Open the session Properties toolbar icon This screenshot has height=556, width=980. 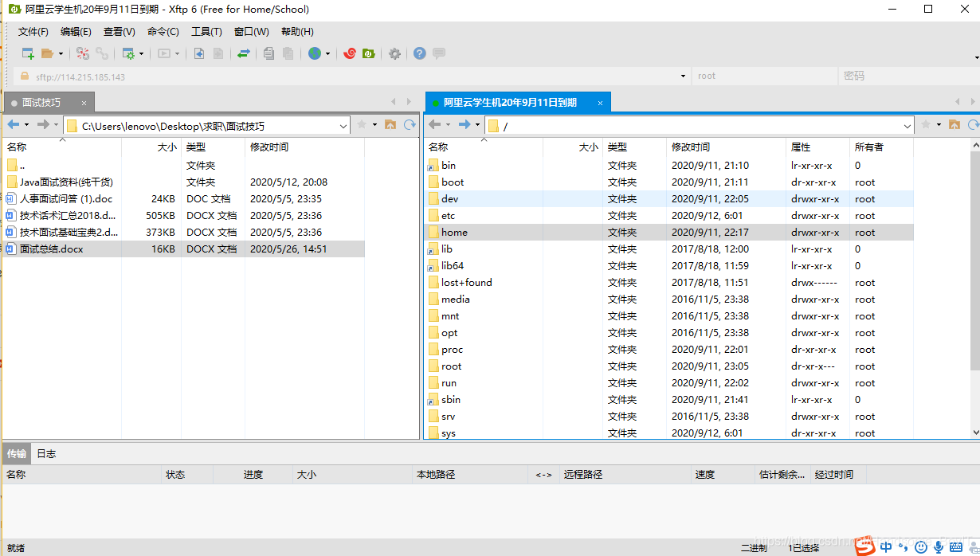(128, 53)
